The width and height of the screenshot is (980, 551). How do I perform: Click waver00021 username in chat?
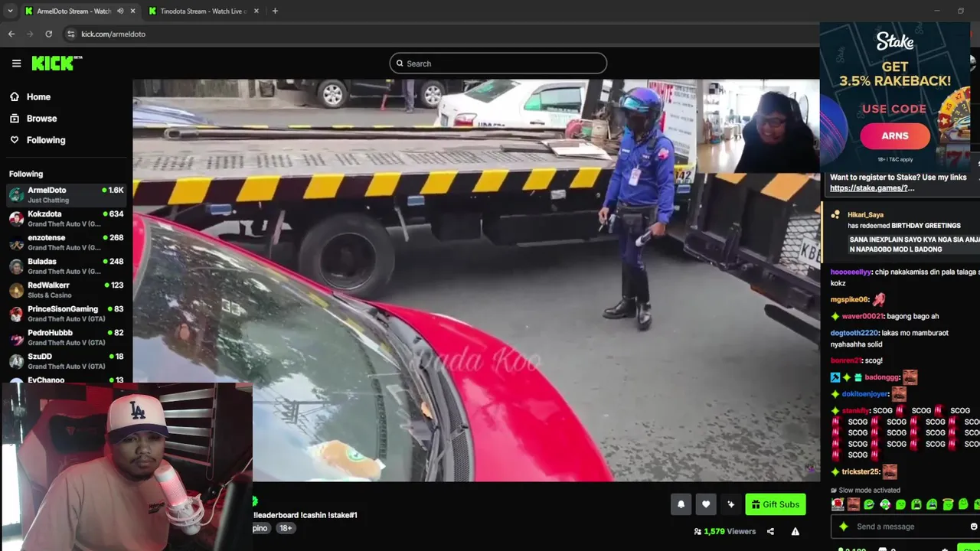tap(863, 316)
